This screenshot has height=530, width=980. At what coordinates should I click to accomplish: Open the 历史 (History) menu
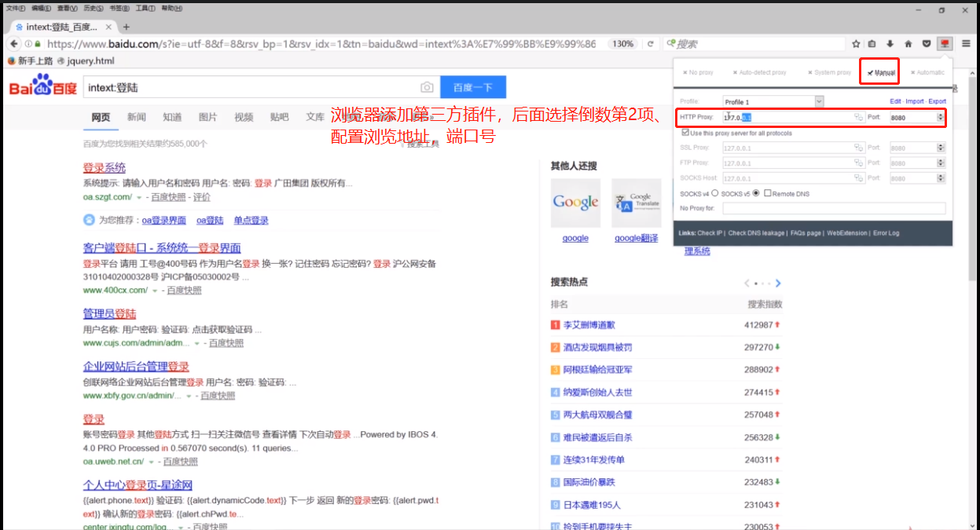pos(93,8)
